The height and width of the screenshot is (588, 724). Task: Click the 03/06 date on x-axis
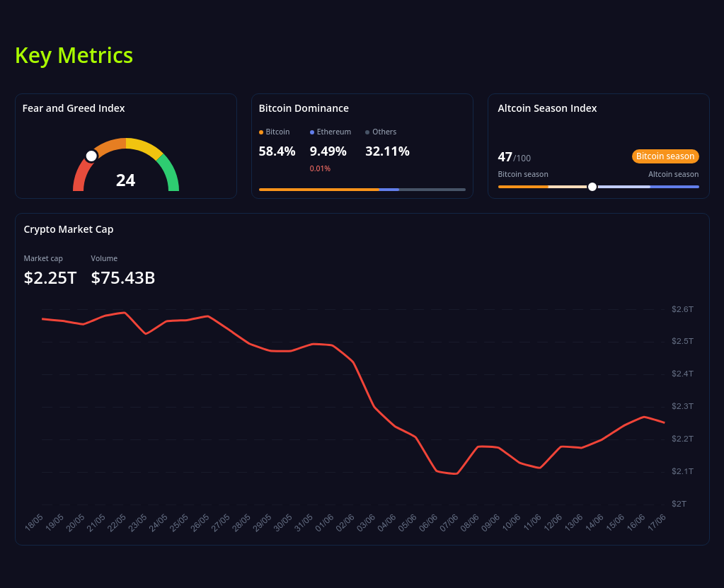click(x=366, y=522)
